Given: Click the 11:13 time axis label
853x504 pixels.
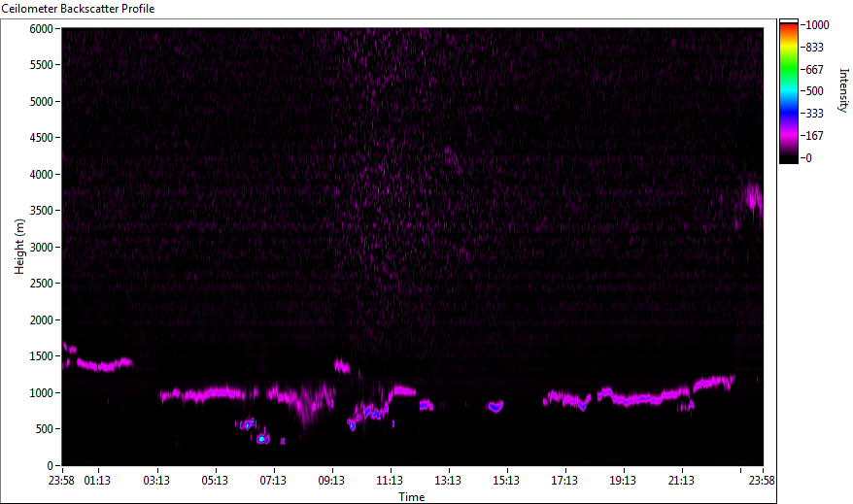Looking at the screenshot, I should point(390,481).
